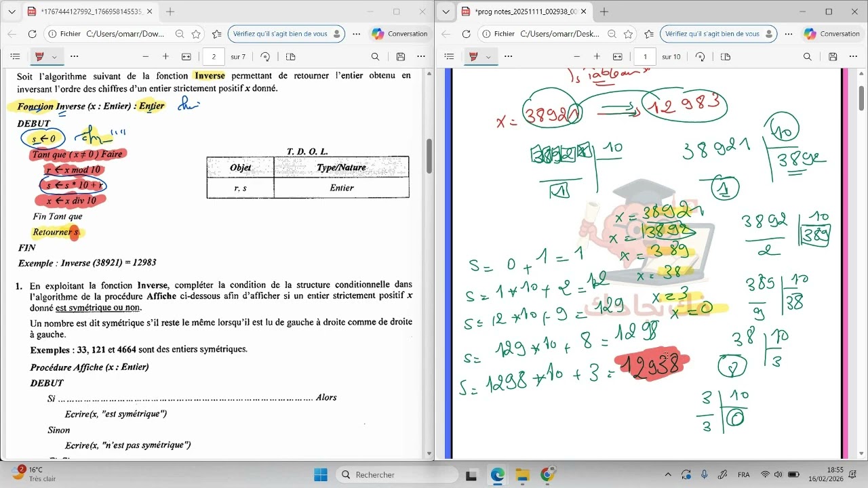
Task: Click profile verification button in left window
Action: (x=287, y=34)
